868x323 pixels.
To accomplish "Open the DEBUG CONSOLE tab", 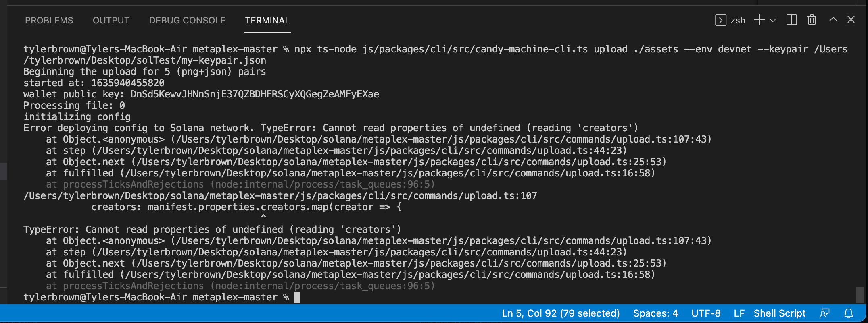I will point(187,20).
